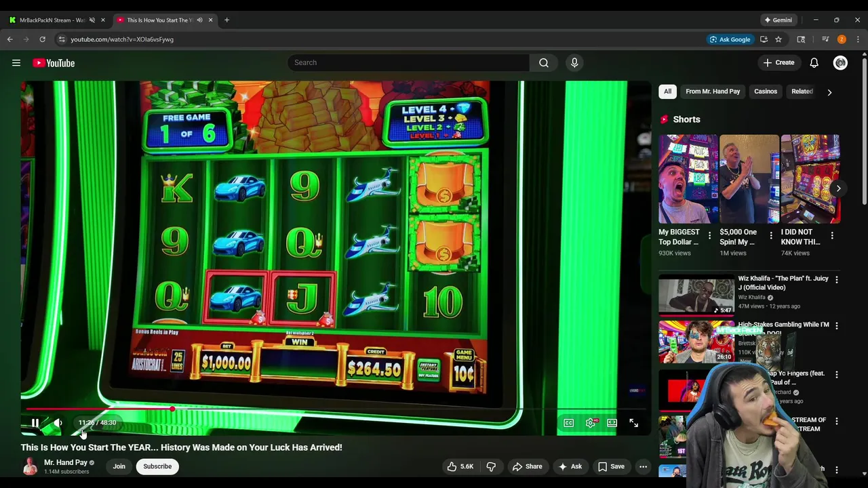Like the video with 5.6K likes
This screenshot has height=488, width=868.
click(460, 466)
